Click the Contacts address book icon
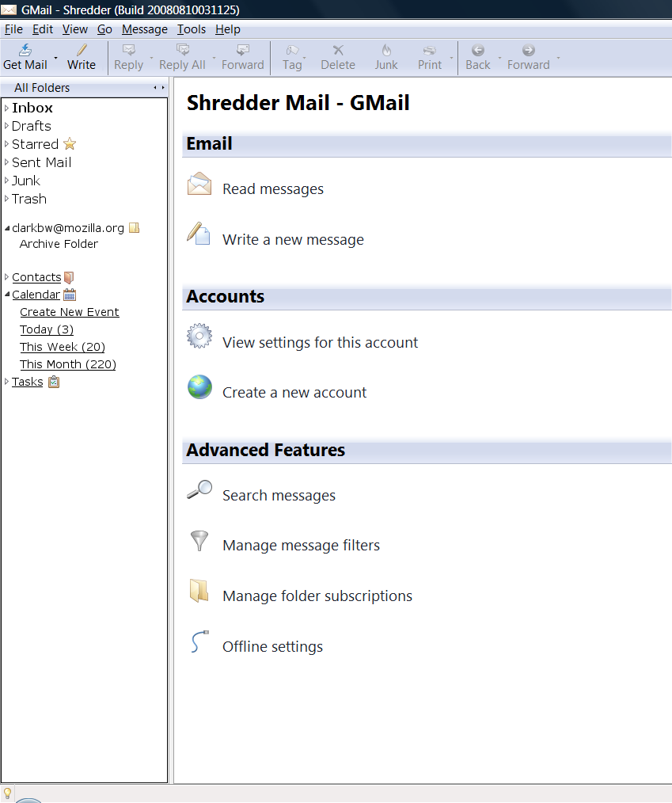Screen dimensions: 672x803 [x=69, y=277]
